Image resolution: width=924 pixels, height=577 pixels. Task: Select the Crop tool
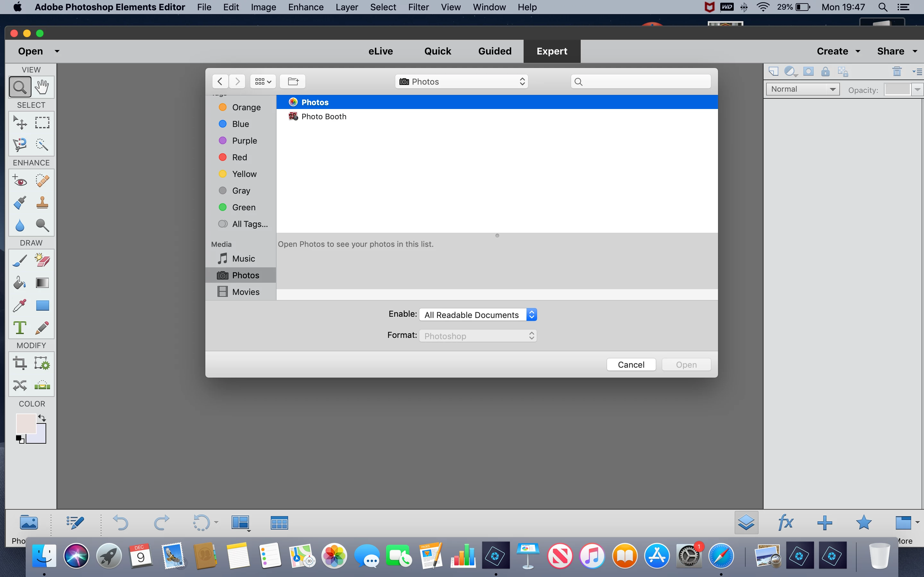click(x=20, y=363)
